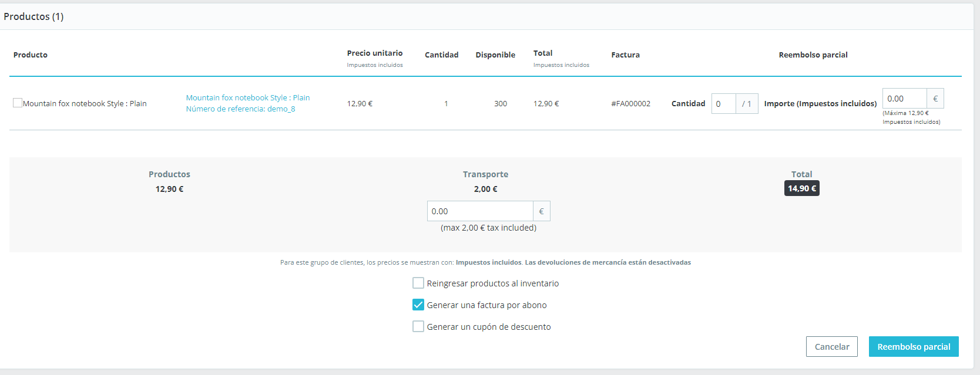Screen dimensions: 980x375
Task: Enable Generar un cupón de descuento
Action: pos(418,327)
